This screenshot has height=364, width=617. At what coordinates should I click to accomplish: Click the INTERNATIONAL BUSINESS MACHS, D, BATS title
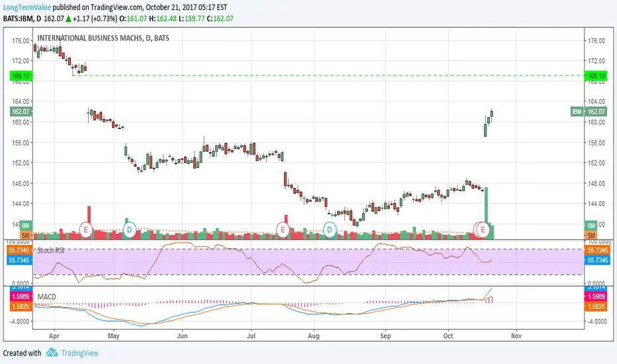(x=103, y=38)
